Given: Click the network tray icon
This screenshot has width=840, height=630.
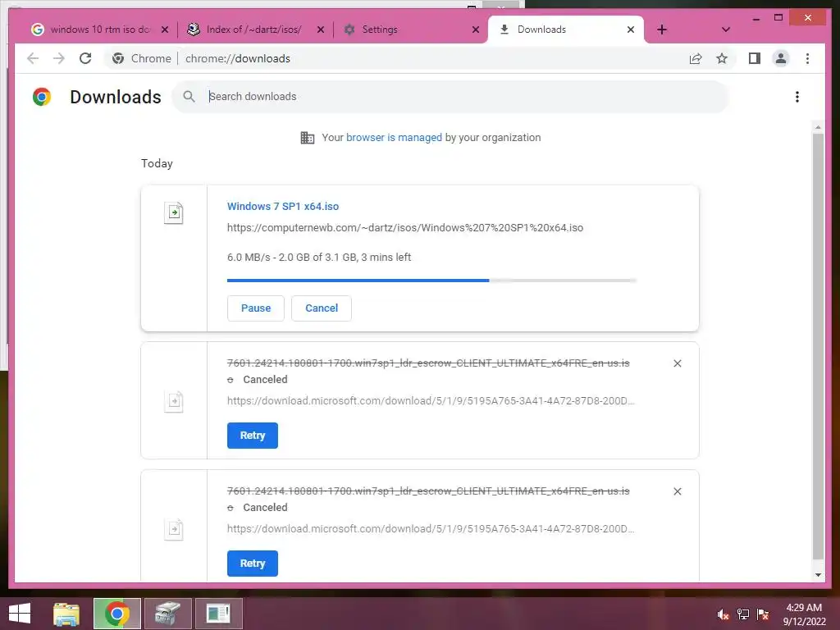Looking at the screenshot, I should [x=742, y=614].
